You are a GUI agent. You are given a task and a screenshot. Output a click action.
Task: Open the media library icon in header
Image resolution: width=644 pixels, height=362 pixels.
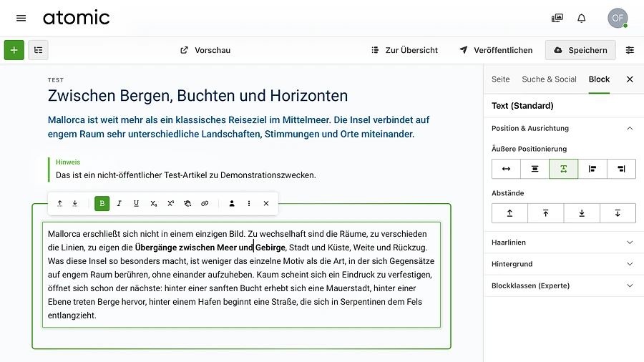pyautogui.click(x=557, y=19)
